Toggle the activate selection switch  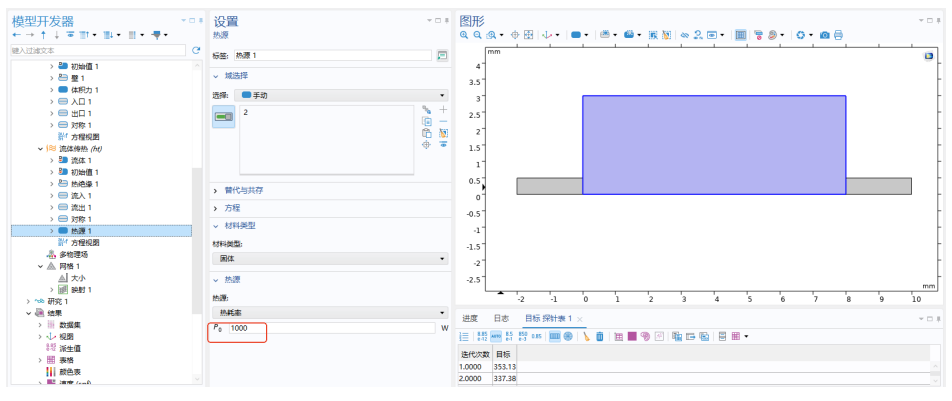tap(223, 117)
